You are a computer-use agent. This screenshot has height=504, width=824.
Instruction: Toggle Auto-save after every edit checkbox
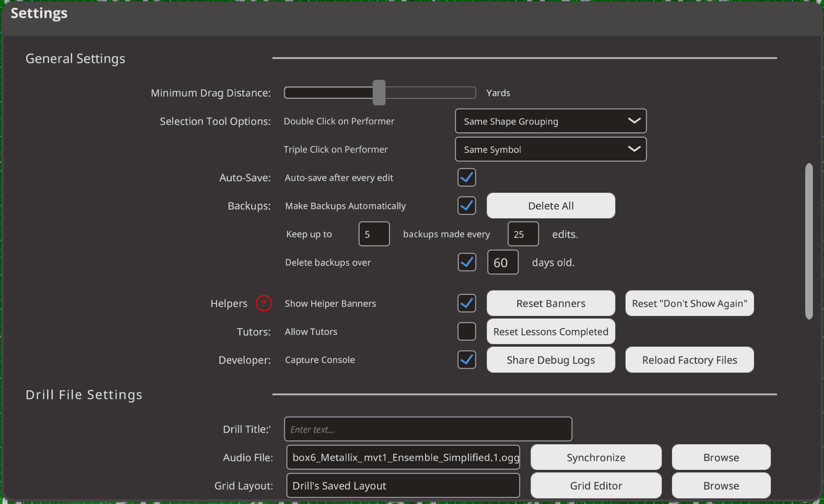coord(466,177)
